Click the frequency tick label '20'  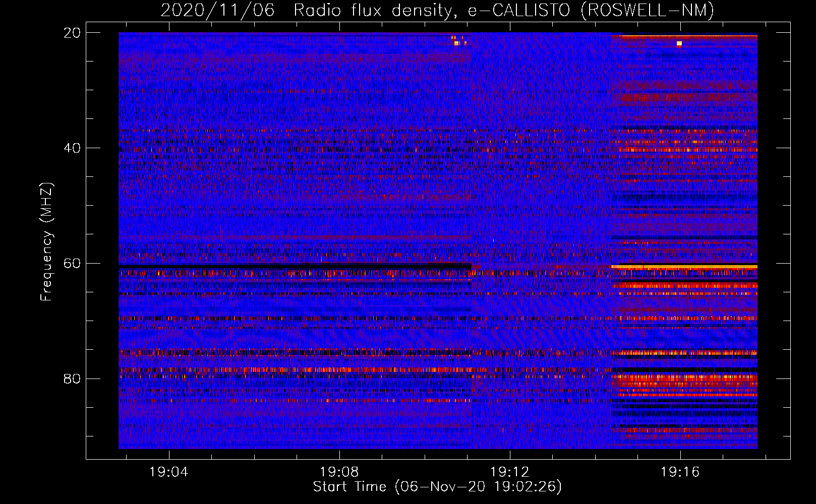pyautogui.click(x=72, y=33)
